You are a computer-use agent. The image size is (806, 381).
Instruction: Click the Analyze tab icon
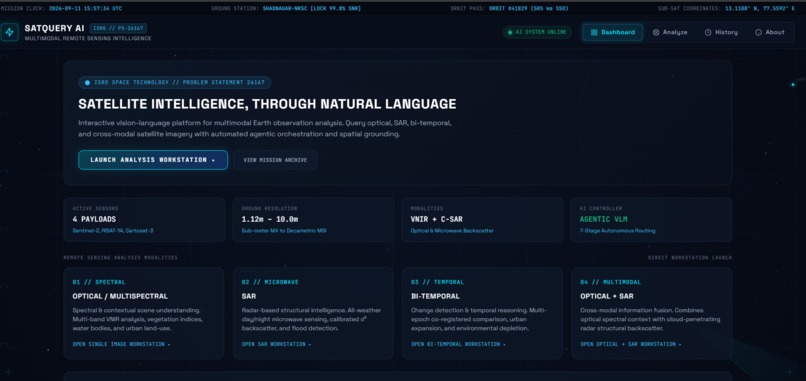[656, 32]
